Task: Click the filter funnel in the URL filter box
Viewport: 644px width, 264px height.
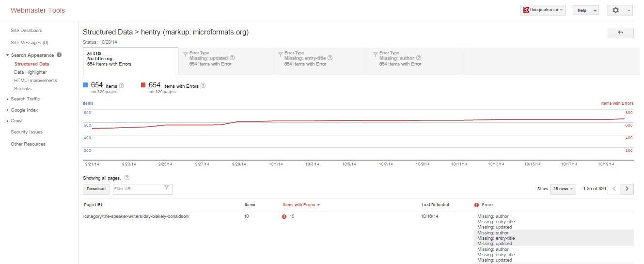Action: coord(167,188)
